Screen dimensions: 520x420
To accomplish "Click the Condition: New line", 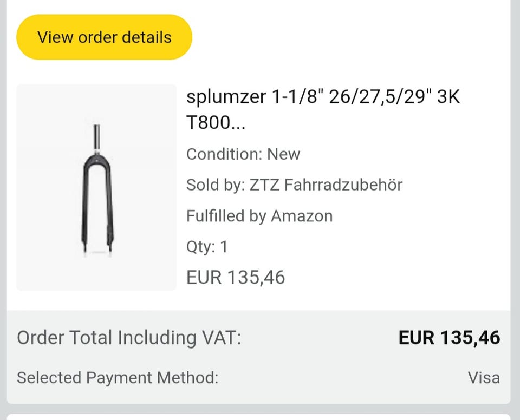I will pos(243,154).
